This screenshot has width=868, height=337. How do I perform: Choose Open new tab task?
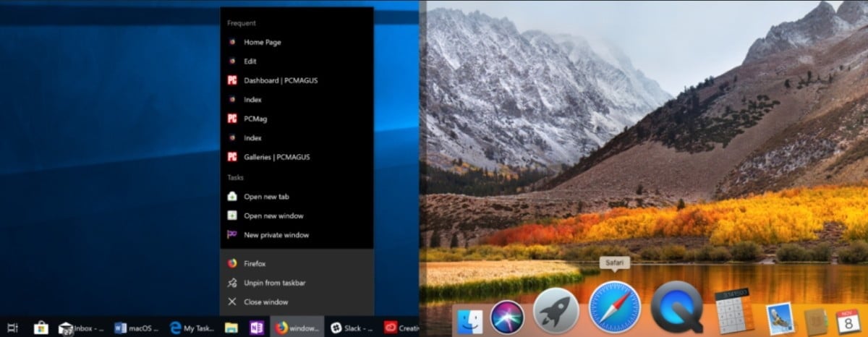[x=297, y=197]
